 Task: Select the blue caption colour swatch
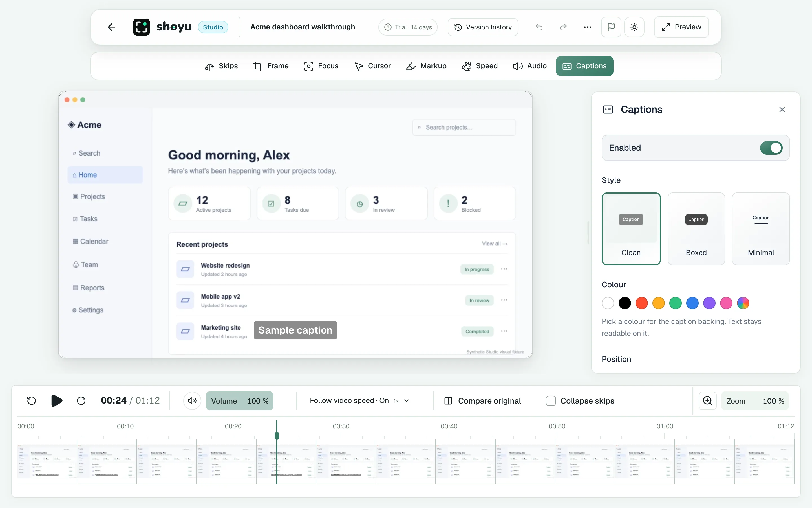click(692, 303)
